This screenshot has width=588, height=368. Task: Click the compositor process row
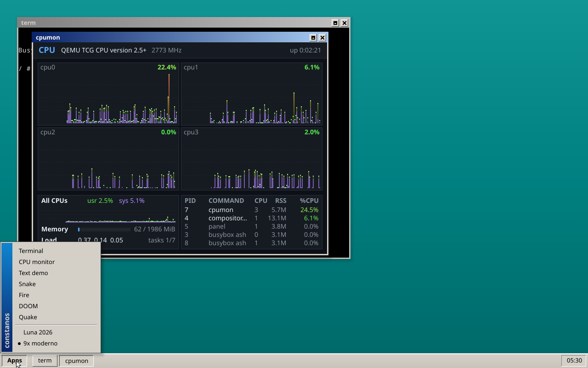(252, 218)
